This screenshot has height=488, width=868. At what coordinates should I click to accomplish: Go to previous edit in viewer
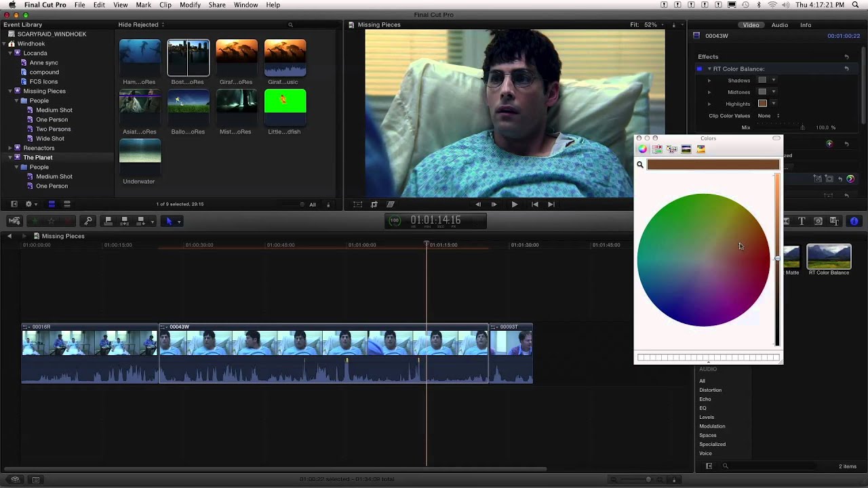(x=534, y=204)
